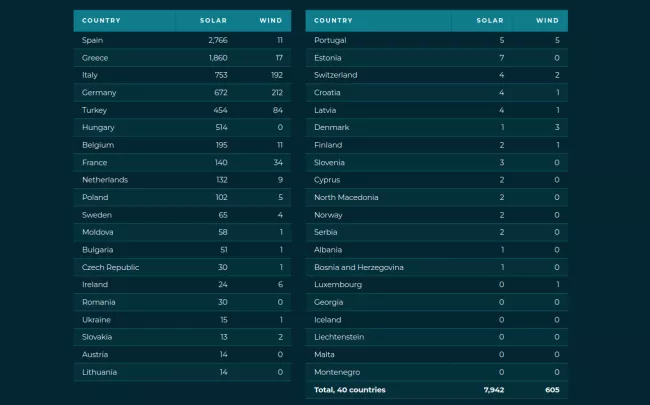Image resolution: width=650 pixels, height=405 pixels.
Task: Click right table's COUNTRY column header
Action: [x=333, y=20]
